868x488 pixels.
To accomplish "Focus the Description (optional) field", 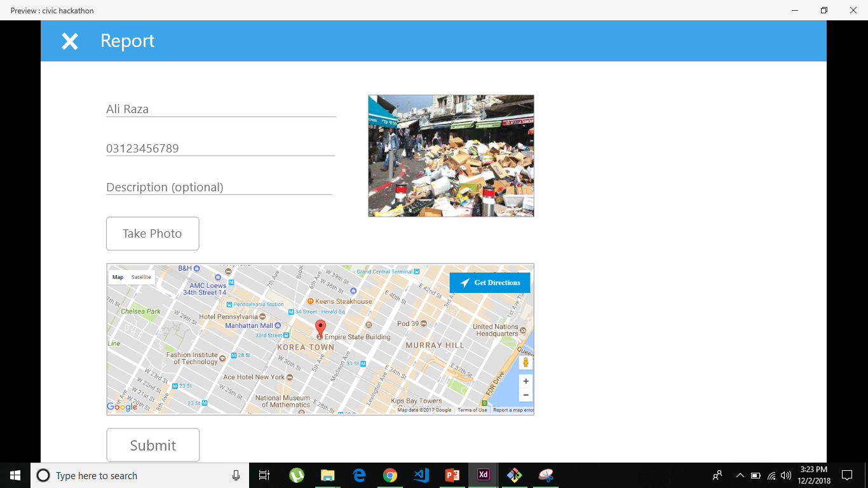I will pos(219,187).
